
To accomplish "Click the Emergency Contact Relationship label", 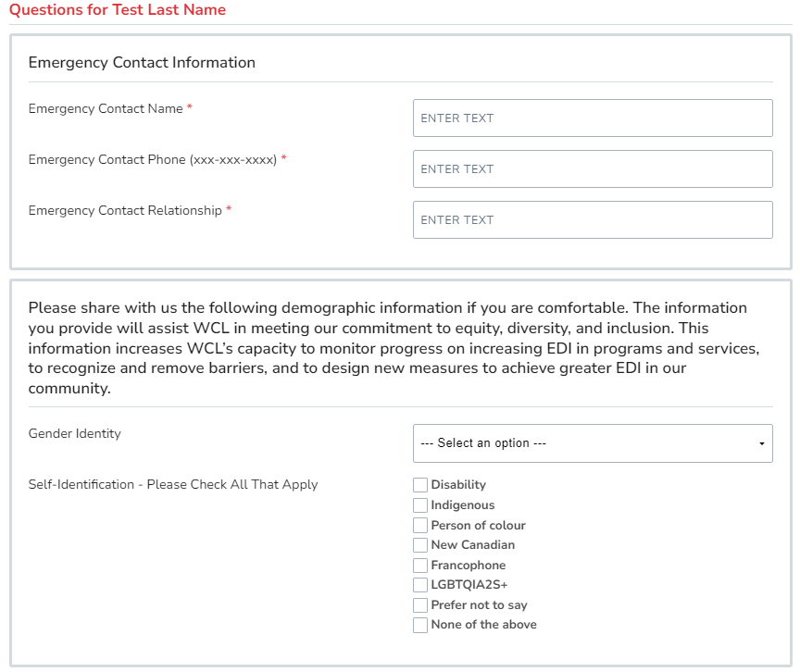I will [125, 211].
